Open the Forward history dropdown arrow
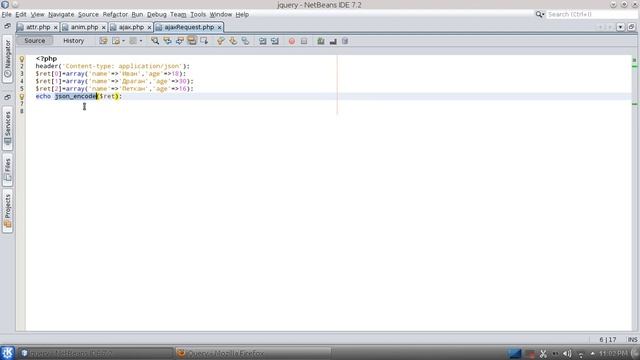 click(141, 41)
